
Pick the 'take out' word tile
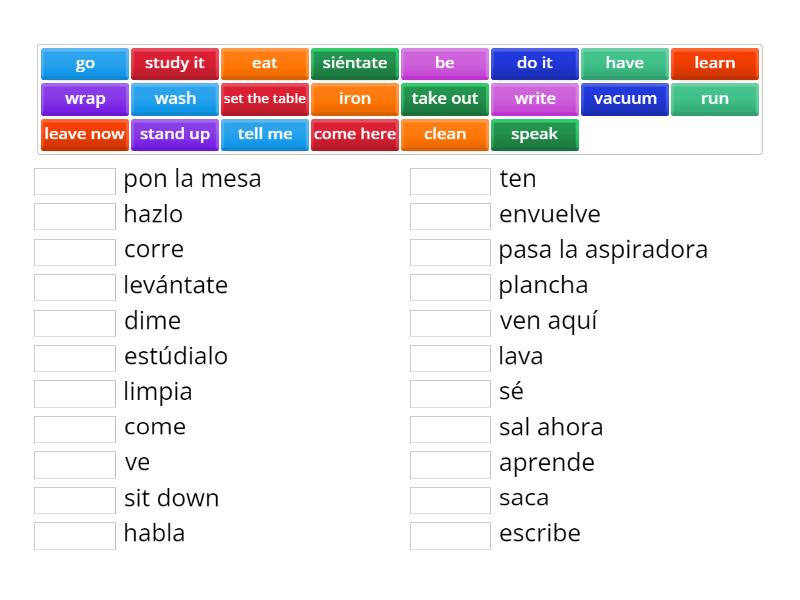tap(445, 99)
